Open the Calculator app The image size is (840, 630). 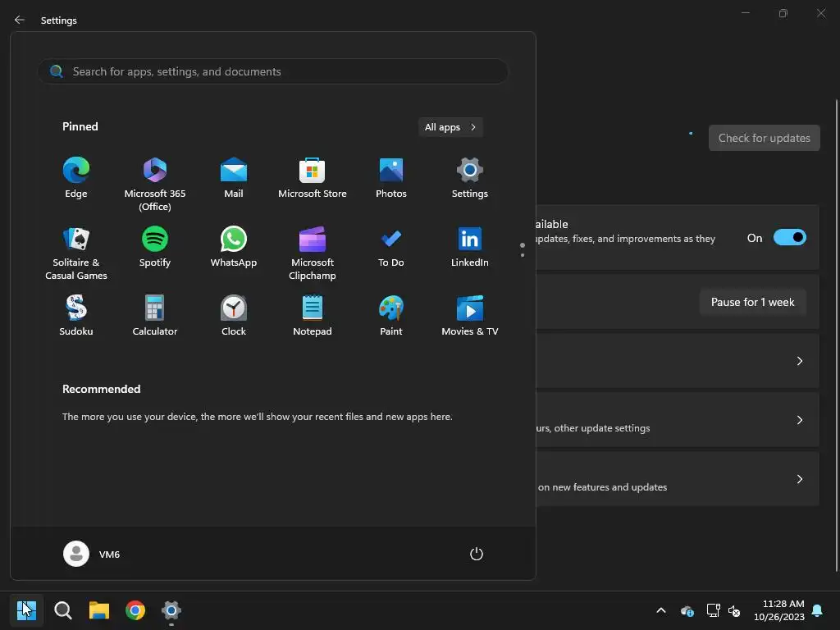pos(155,316)
